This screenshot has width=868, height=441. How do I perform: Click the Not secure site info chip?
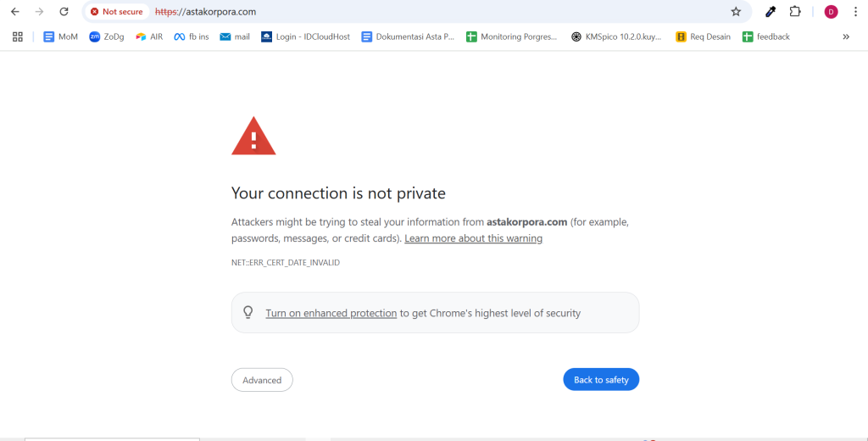point(117,12)
